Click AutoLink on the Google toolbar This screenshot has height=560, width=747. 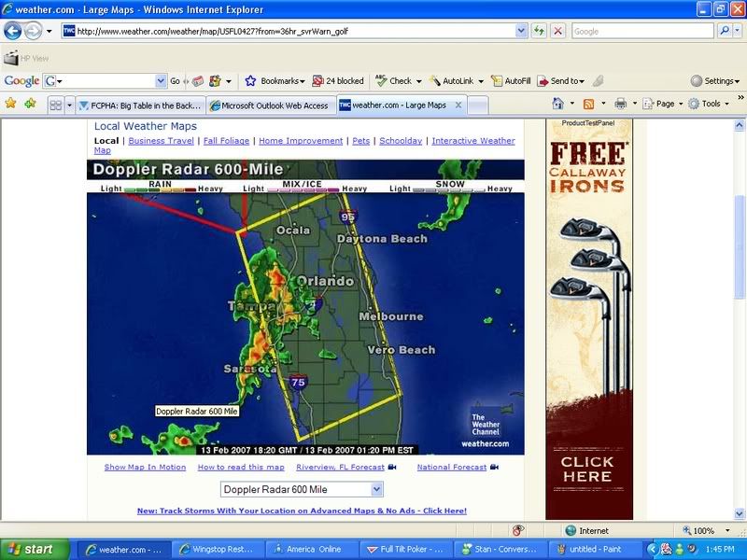[x=452, y=81]
